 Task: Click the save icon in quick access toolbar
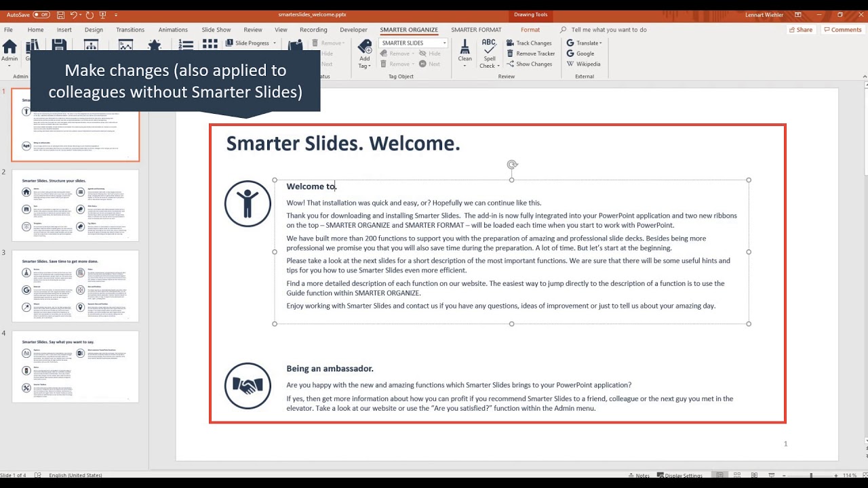click(61, 14)
